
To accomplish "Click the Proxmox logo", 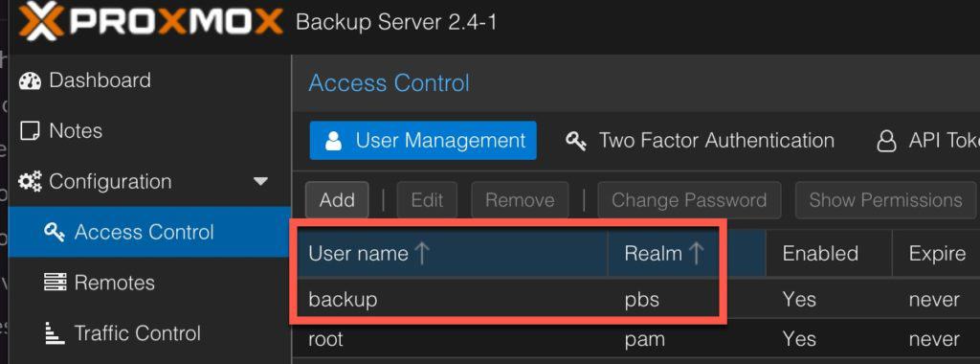I will coord(150,23).
